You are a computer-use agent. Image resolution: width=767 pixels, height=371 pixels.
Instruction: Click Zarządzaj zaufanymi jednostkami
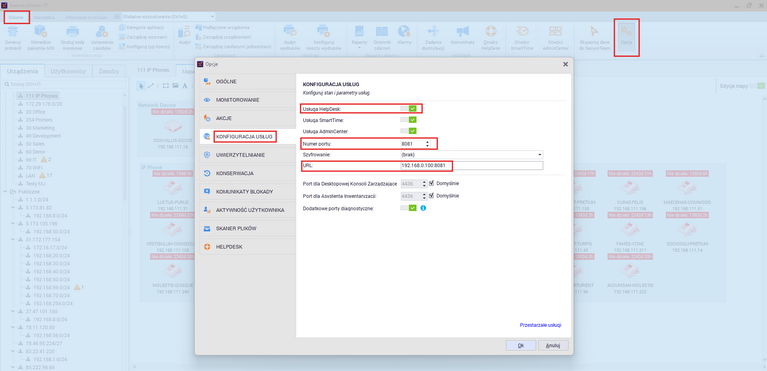coord(233,46)
